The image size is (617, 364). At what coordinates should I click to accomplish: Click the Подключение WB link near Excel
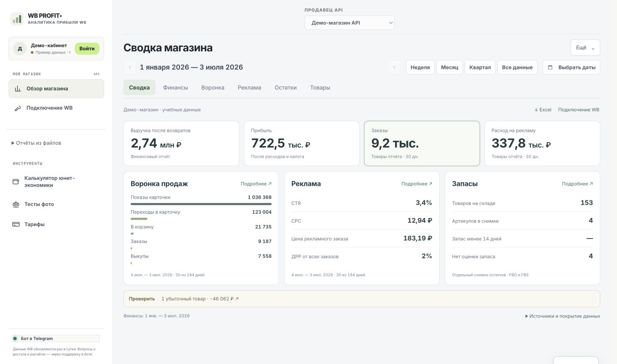579,110
